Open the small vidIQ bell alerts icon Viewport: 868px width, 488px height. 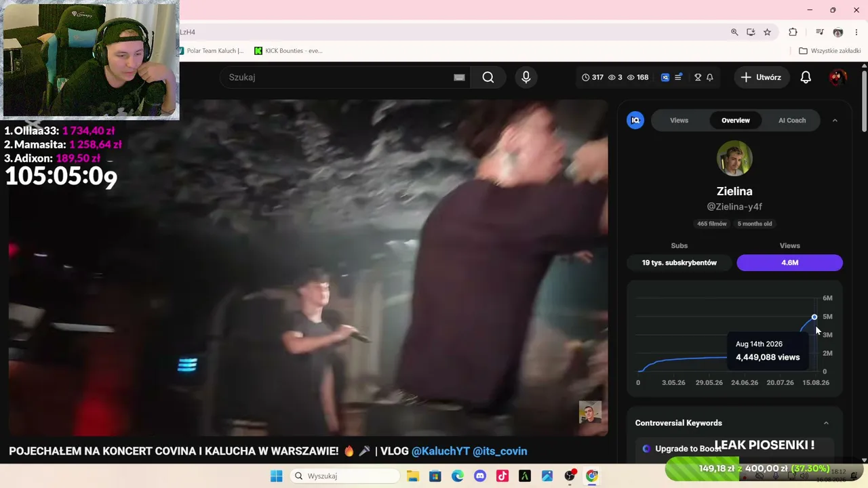pyautogui.click(x=710, y=77)
